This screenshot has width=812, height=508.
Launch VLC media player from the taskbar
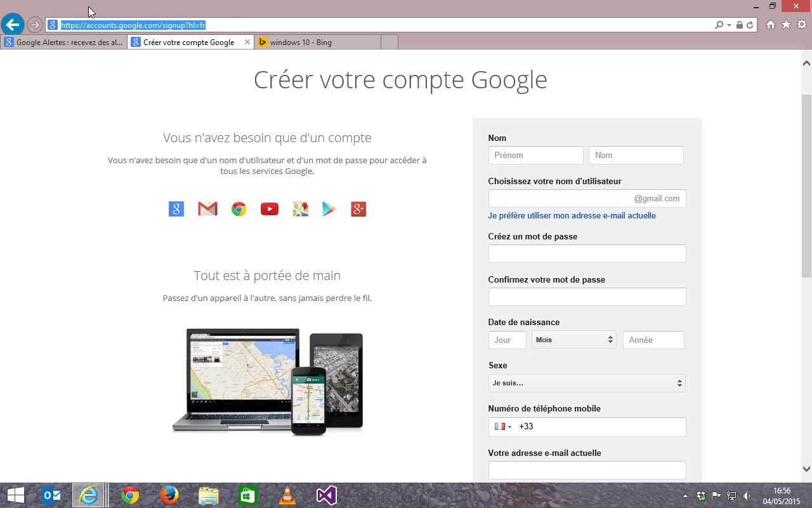pos(287,495)
